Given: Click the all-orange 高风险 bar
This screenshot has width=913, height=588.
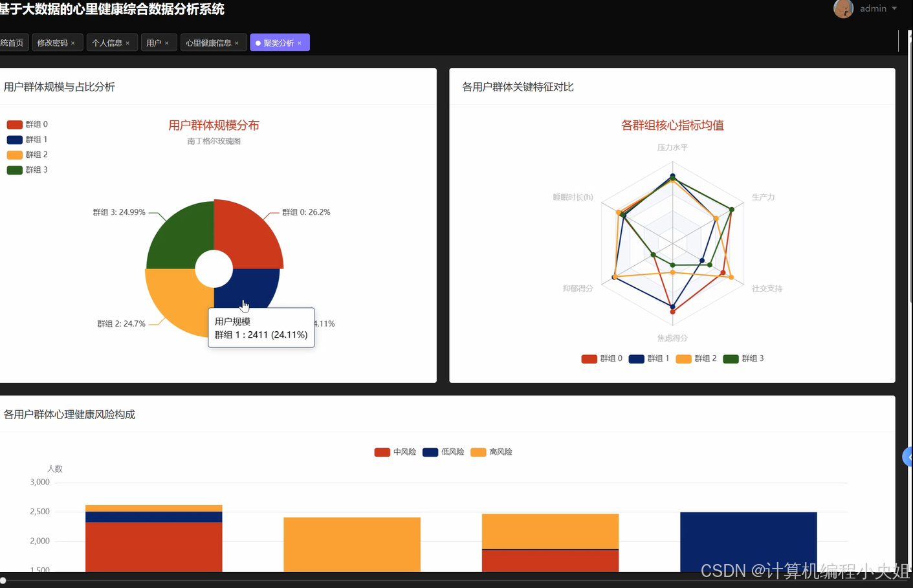Looking at the screenshot, I should [x=352, y=545].
